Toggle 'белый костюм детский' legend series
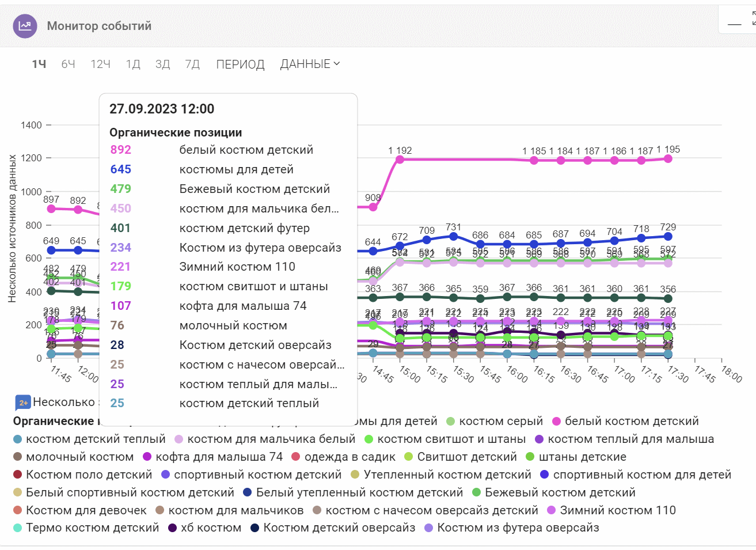 tap(631, 422)
